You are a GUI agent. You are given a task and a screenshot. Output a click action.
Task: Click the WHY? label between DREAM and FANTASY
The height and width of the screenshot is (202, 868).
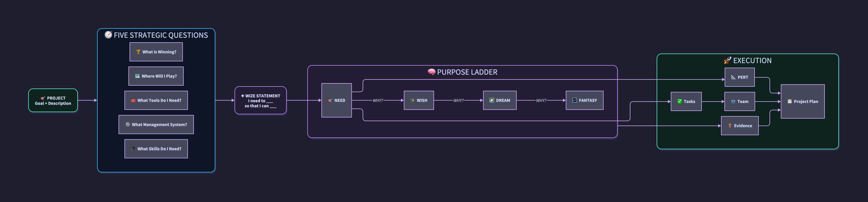pos(541,100)
